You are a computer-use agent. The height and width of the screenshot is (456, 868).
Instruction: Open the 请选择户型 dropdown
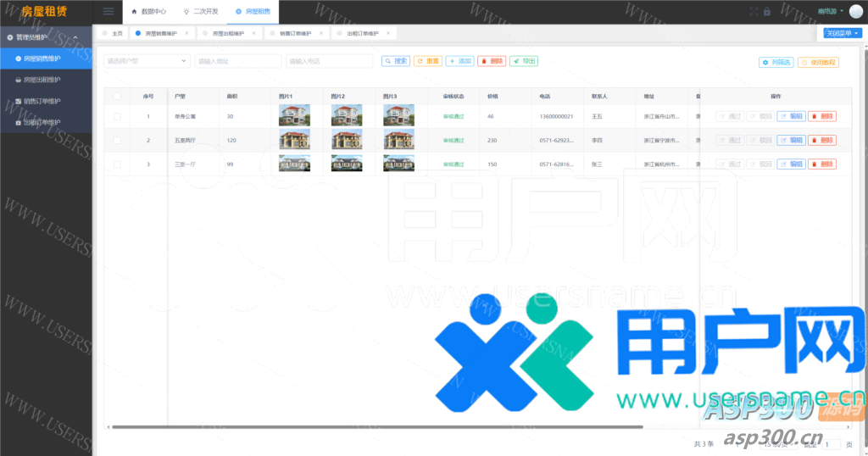point(147,61)
